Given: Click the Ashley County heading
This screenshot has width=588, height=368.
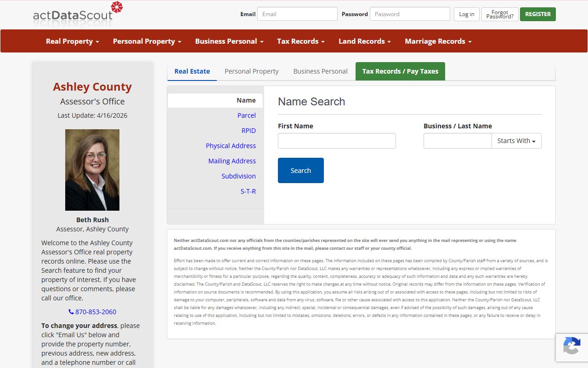Looking at the screenshot, I should coord(92,86).
